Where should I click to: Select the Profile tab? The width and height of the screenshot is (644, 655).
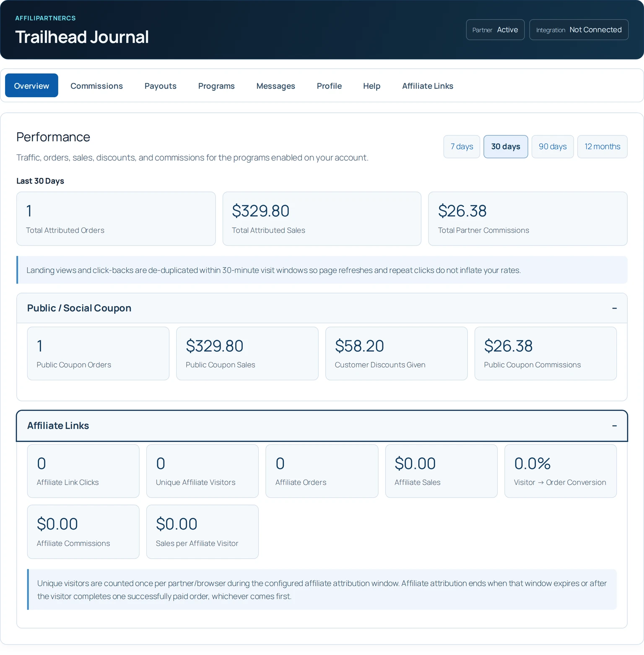[329, 86]
